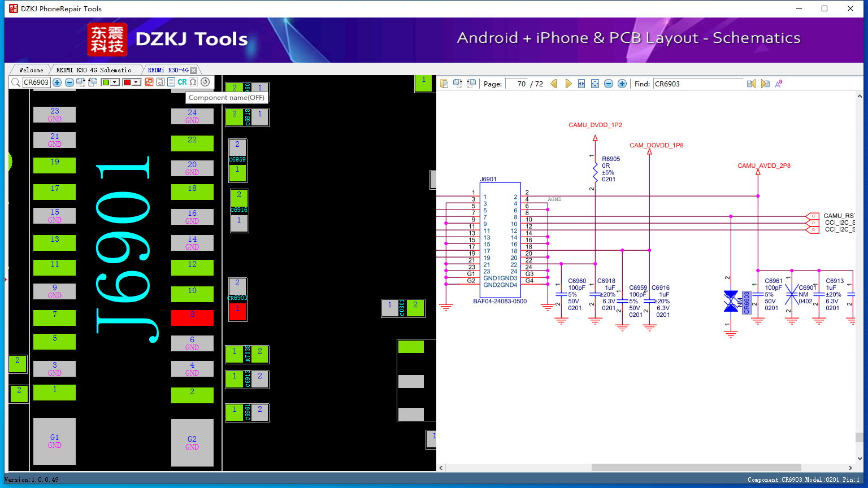Viewport: 868px width, 488px height.
Task: Fit schematic page to width
Action: click(581, 84)
